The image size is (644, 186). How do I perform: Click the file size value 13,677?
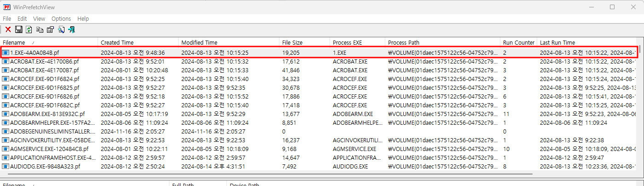291,114
